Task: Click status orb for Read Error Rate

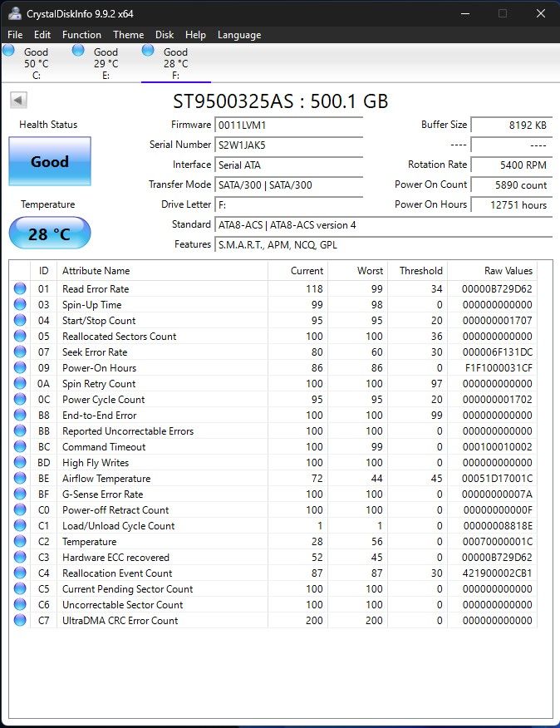Action: pyautogui.click(x=20, y=288)
